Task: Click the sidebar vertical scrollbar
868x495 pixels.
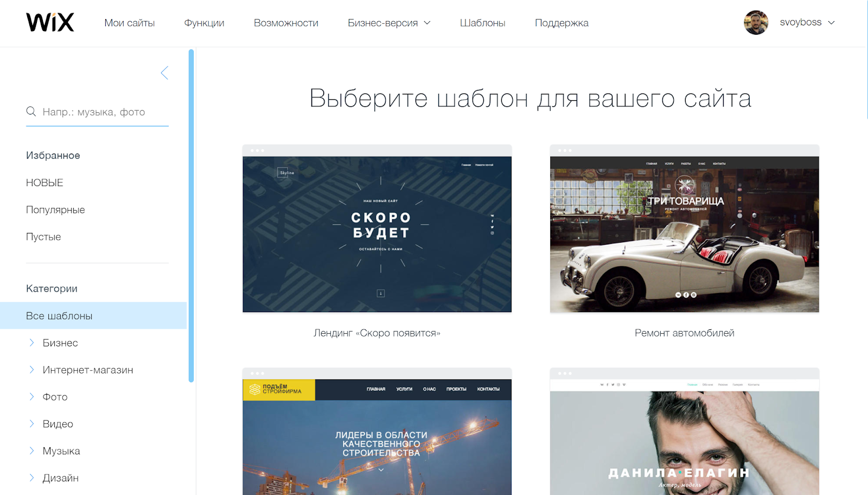Action: tap(191, 215)
